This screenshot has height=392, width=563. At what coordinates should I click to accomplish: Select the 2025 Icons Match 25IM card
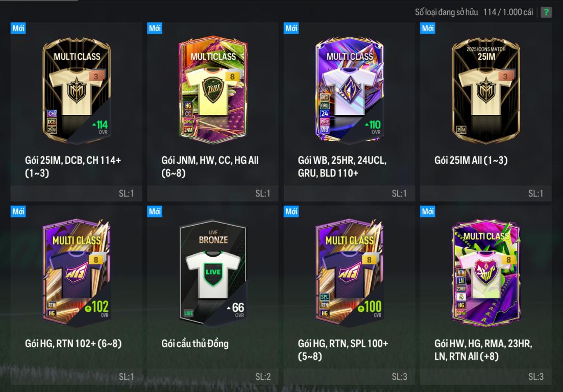pos(486,90)
